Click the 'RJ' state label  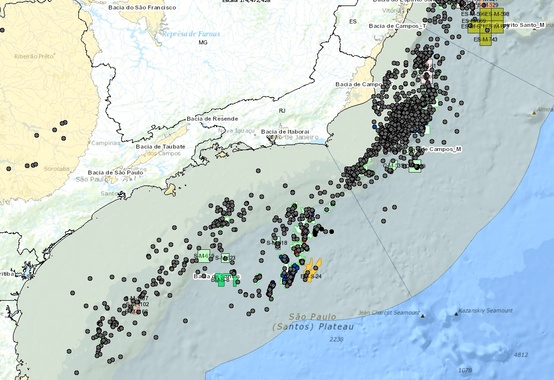tap(282, 111)
